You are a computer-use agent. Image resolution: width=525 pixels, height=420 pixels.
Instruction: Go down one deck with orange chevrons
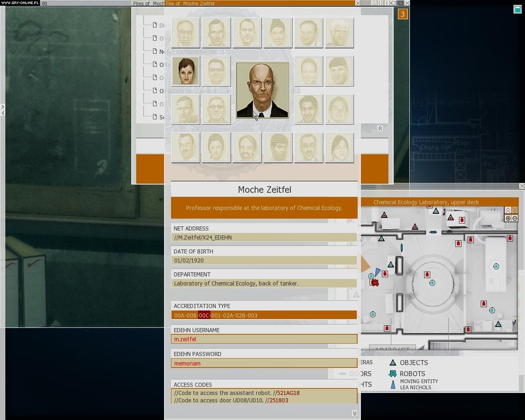pos(515,210)
